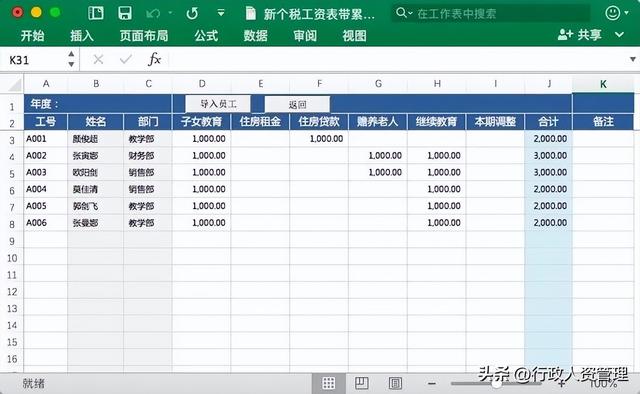Viewport: 640px width, 394px height.
Task: Open the 审阅 ribbon tab
Action: coord(305,36)
